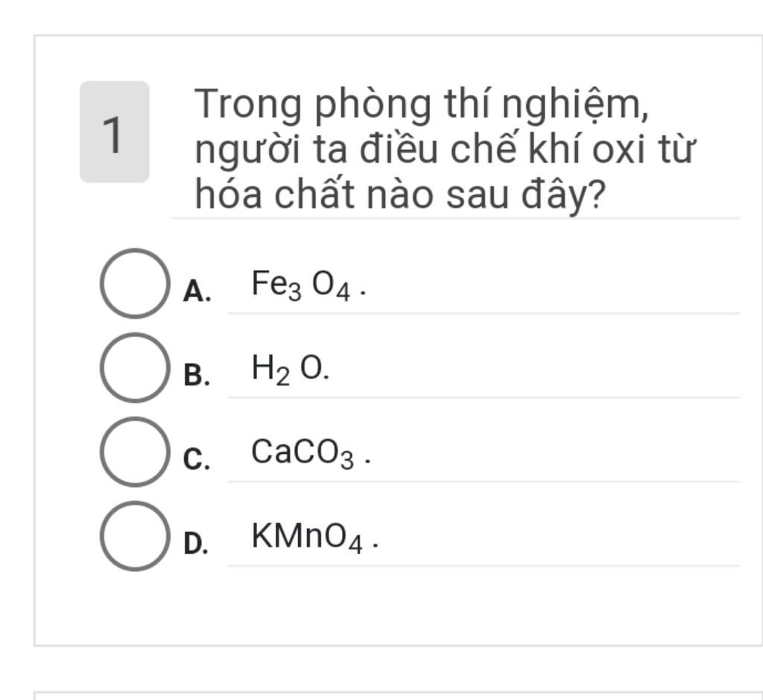Click the question line 'Trong phòng thí nghiệm'
This screenshot has height=700, width=763.
422,104
